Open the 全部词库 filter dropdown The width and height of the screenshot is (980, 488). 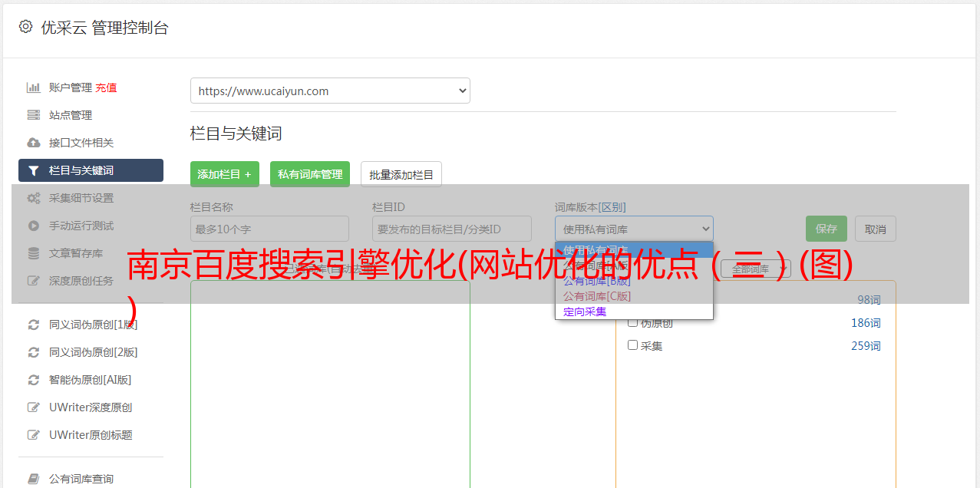(x=755, y=269)
